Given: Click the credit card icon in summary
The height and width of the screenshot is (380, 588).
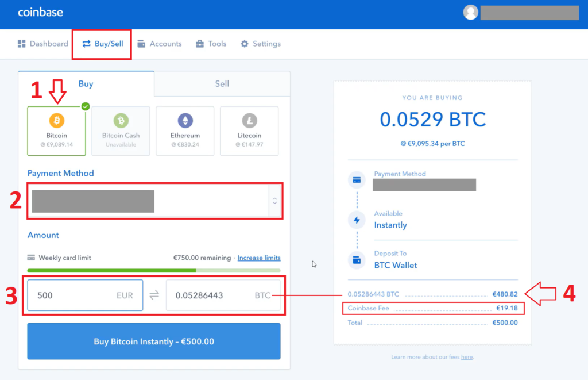Looking at the screenshot, I should (357, 181).
